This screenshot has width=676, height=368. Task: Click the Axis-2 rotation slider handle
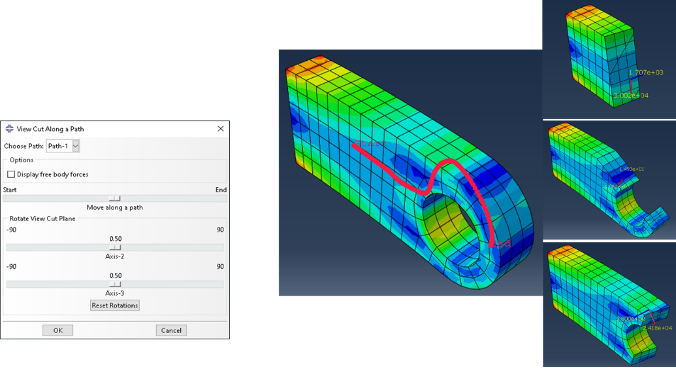tap(115, 247)
